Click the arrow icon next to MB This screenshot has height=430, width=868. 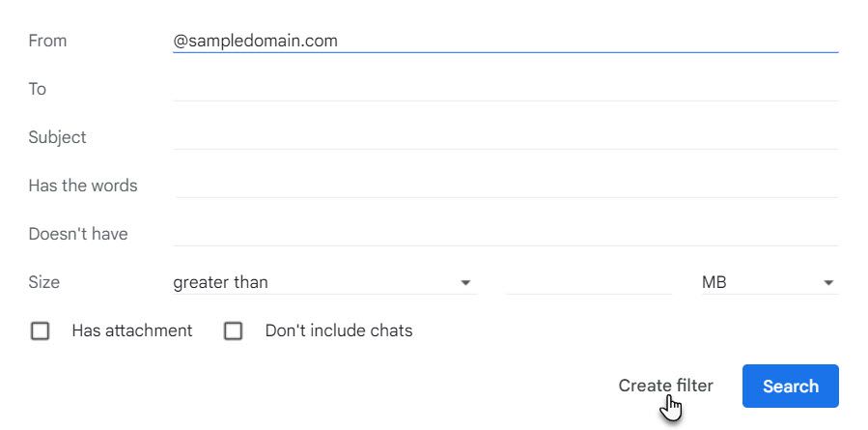(x=828, y=283)
